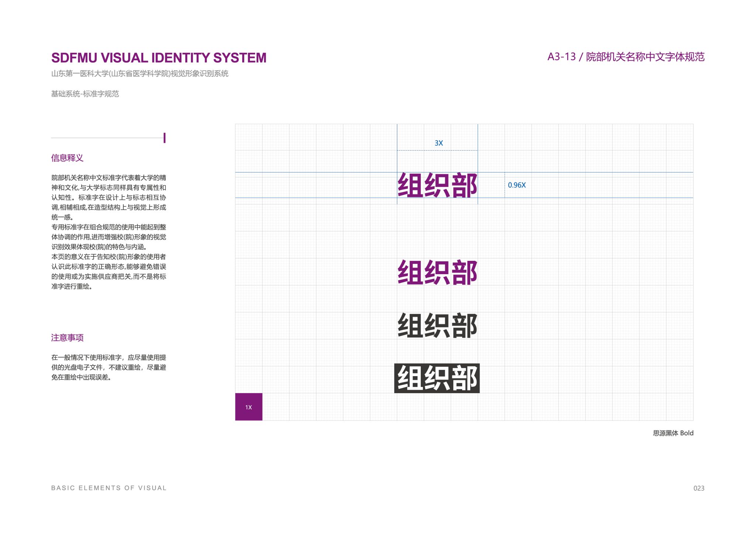Click the reversed white-on-dark 组织部 sample
The width and height of the screenshot is (756, 535).
[437, 378]
